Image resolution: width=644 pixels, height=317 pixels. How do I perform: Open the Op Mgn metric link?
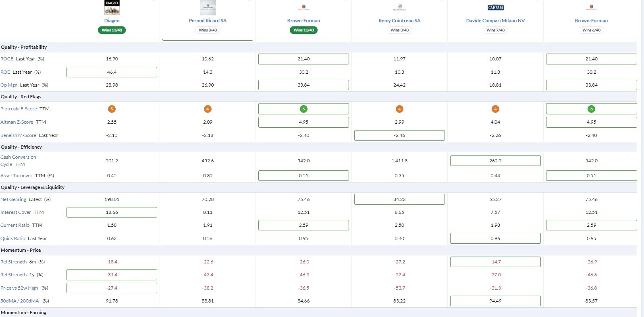9,85
